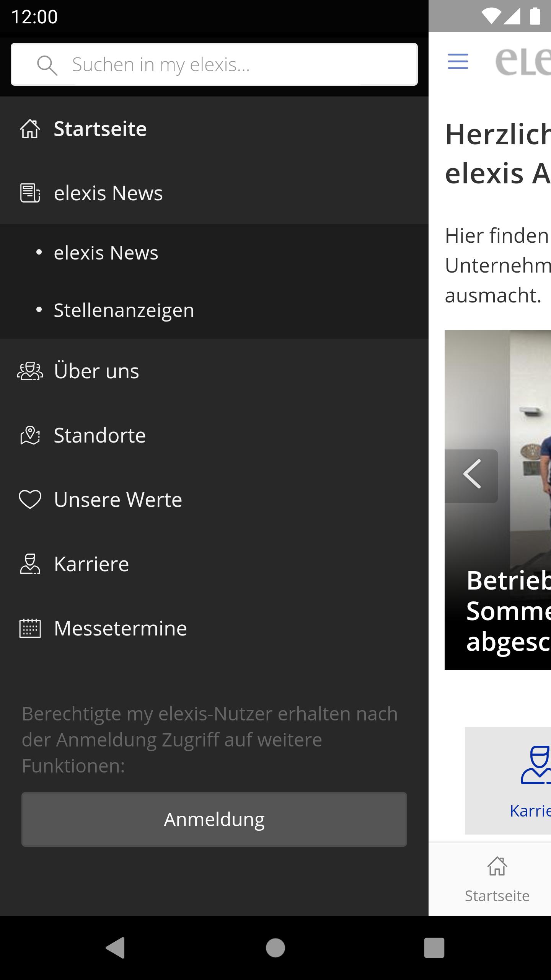The height and width of the screenshot is (980, 551).
Task: Open Stellenanzeigen submenu item
Action: pos(214,310)
